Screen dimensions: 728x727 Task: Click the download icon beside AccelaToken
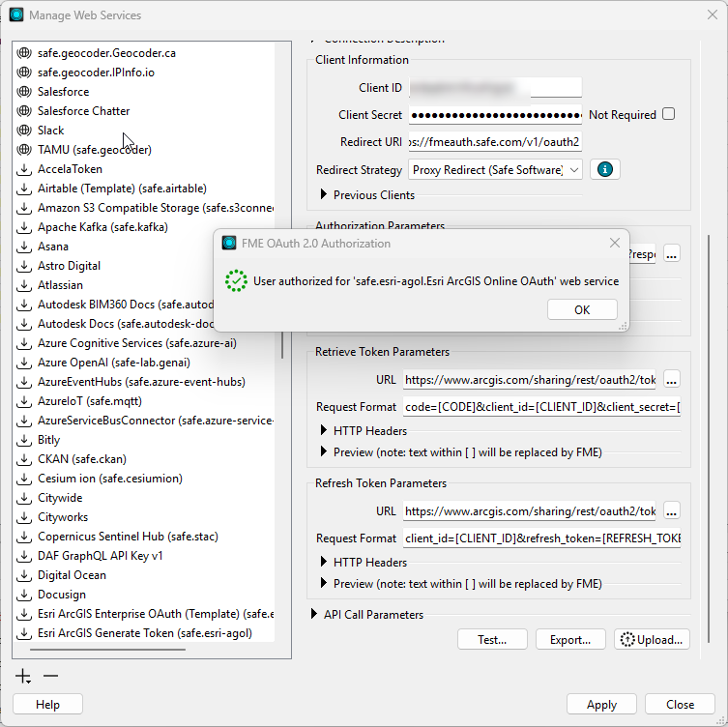[x=24, y=169]
